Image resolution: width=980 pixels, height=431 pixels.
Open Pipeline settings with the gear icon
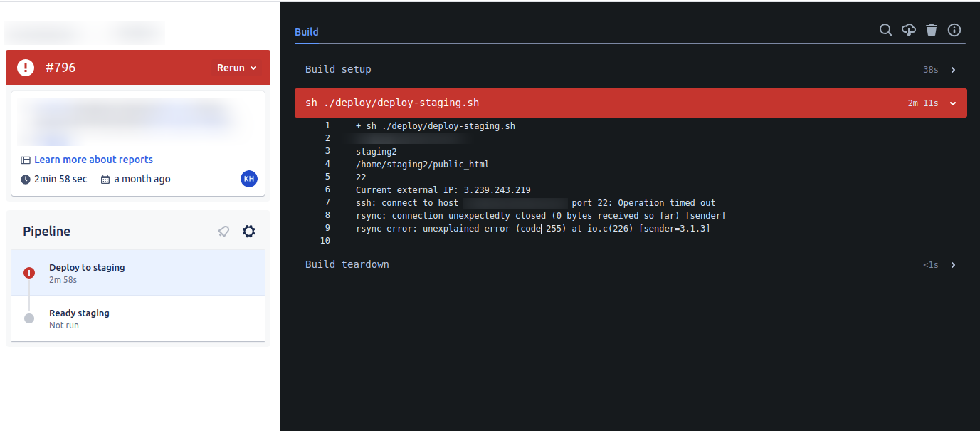click(x=248, y=231)
